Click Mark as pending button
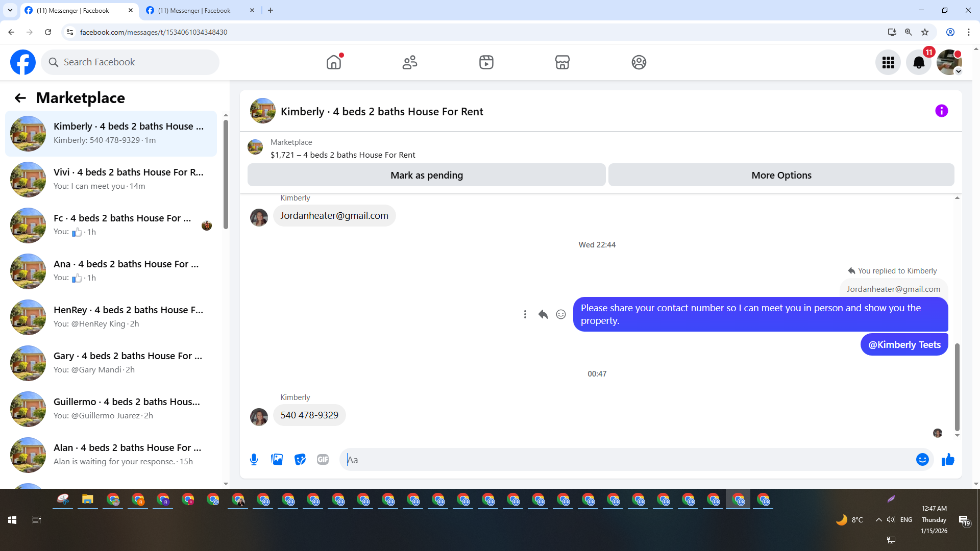The width and height of the screenshot is (980, 551). click(x=426, y=175)
